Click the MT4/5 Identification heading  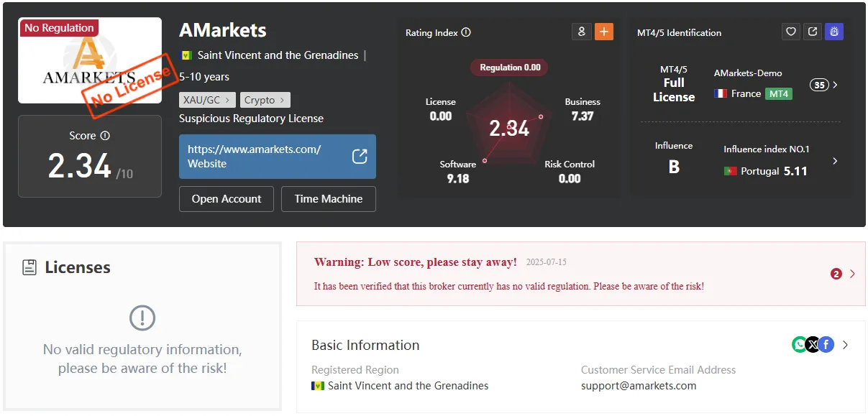679,32
